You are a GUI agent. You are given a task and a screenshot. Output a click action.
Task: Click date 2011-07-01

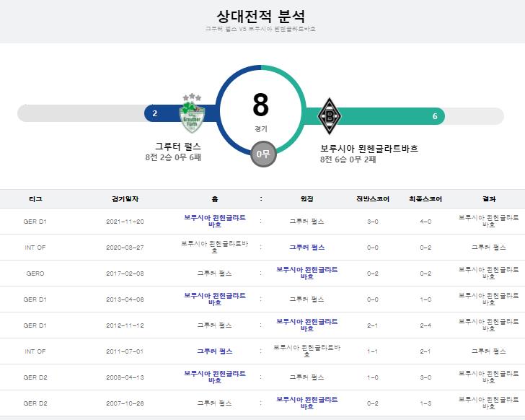pyautogui.click(x=125, y=351)
